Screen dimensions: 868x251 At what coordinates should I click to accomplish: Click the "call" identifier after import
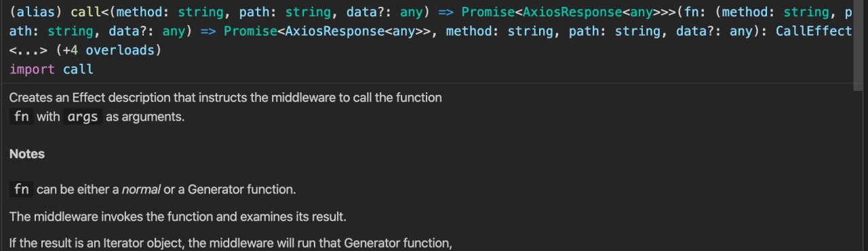(78, 69)
